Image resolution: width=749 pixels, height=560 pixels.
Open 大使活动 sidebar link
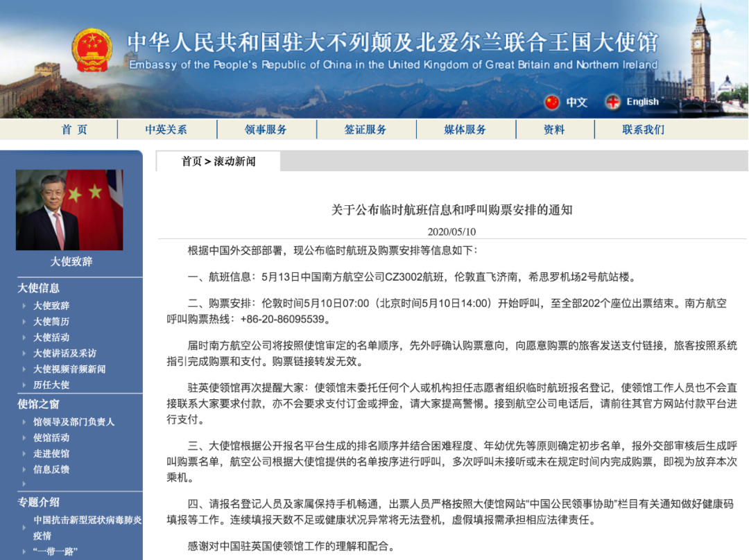point(51,337)
